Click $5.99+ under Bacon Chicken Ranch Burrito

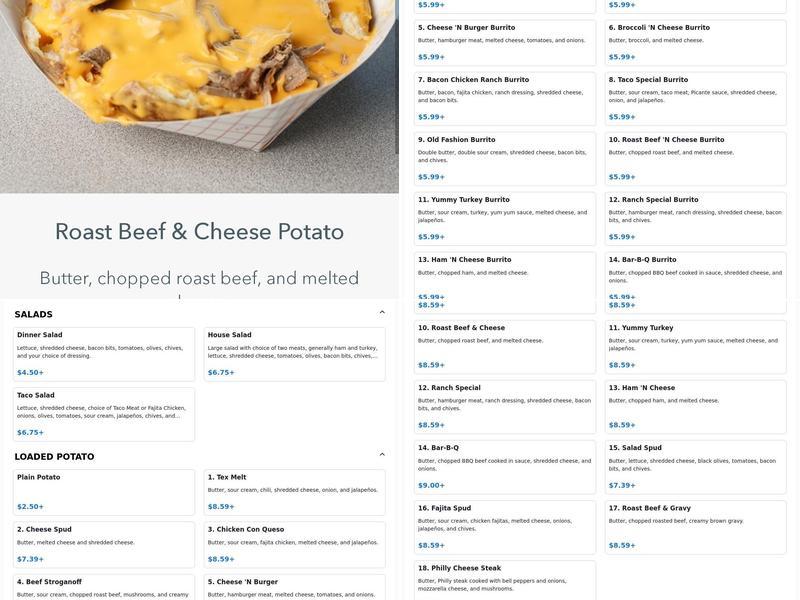(x=430, y=114)
